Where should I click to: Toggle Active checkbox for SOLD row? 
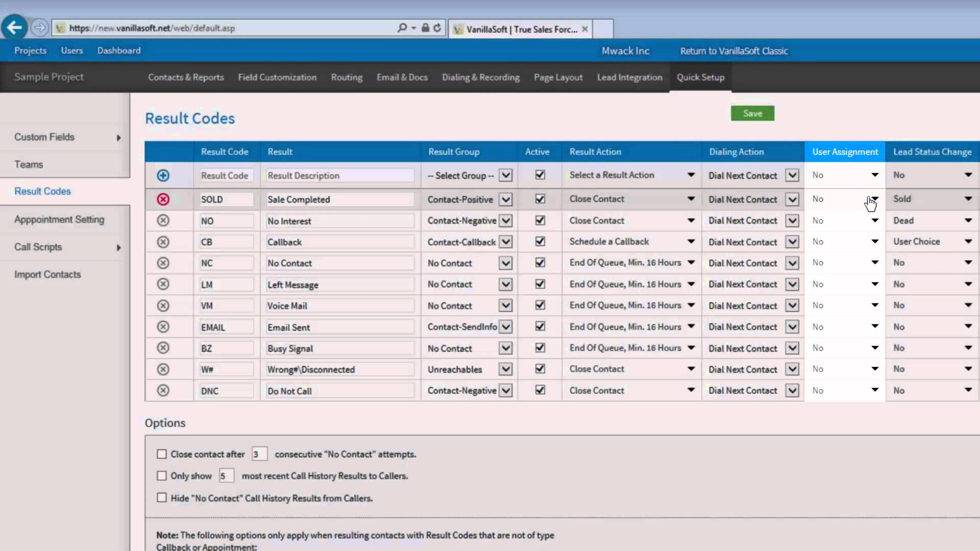coord(540,198)
